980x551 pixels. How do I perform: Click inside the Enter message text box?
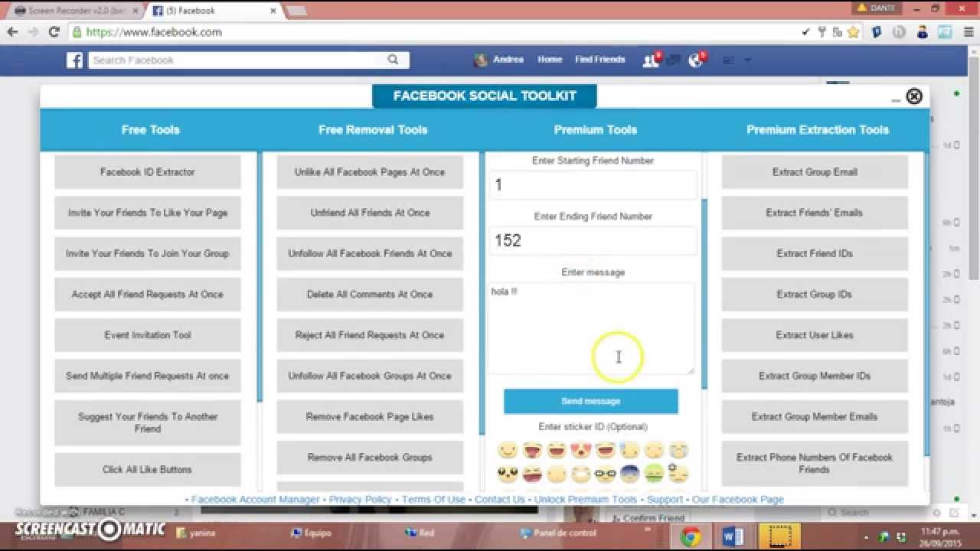coord(591,329)
